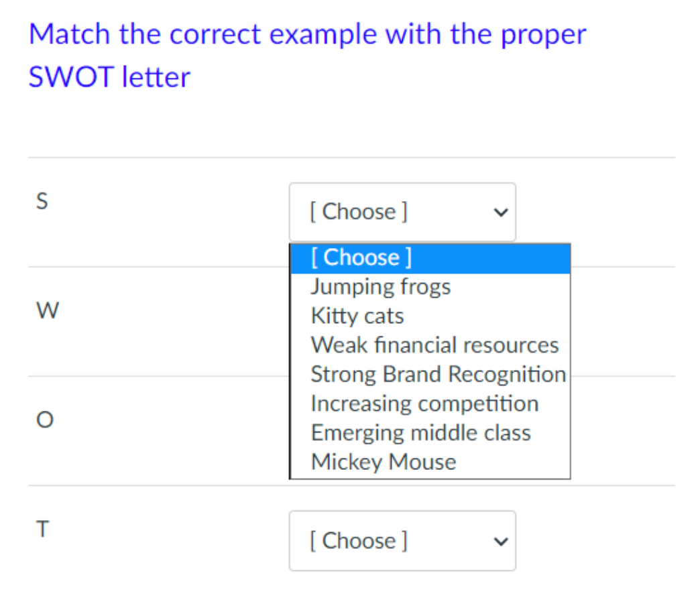
Task: Expand the T dropdown using its chevron arrow
Action: (x=500, y=541)
